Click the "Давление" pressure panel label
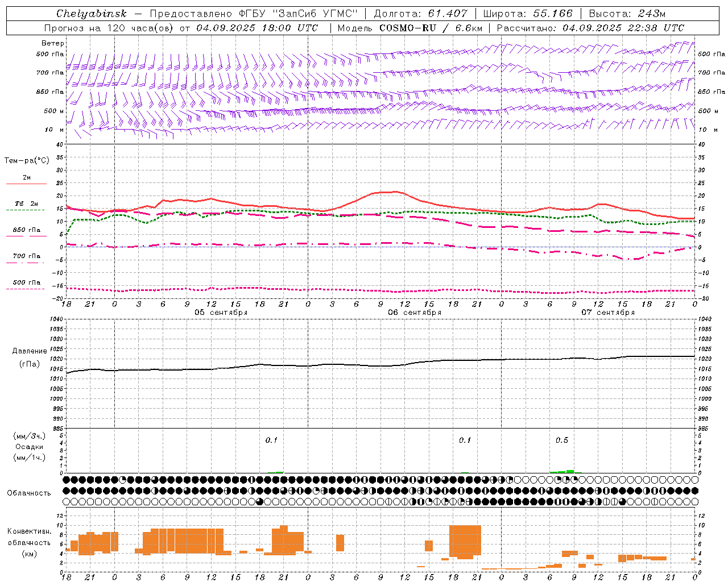Screen dimensions: 728x582 tap(30, 351)
